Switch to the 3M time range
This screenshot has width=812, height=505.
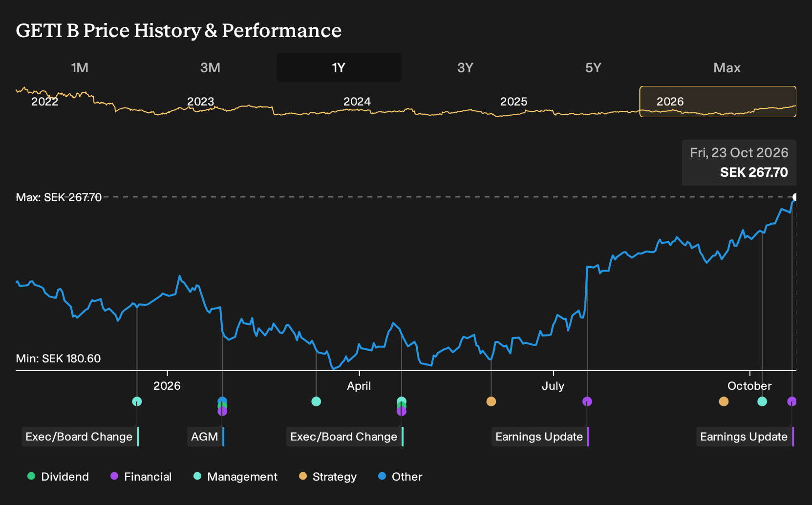coord(210,67)
